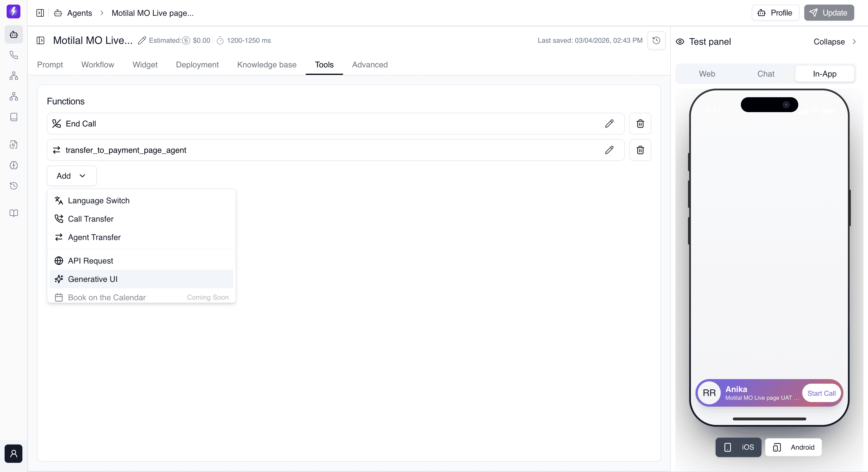Open the phone calls section in sidebar
868x472 pixels.
13,55
